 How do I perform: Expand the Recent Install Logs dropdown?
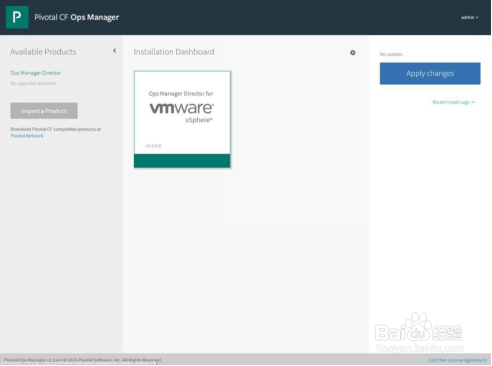[453, 102]
